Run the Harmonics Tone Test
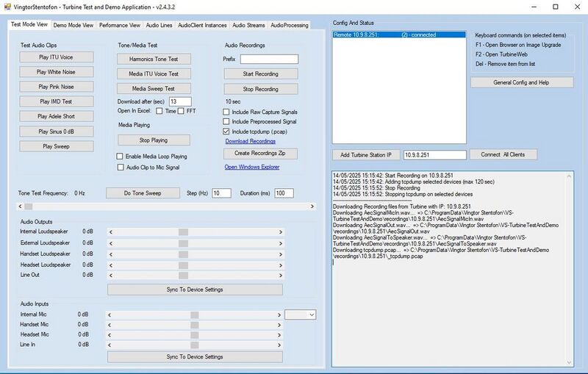Viewport: 588px width, 374px height. (x=154, y=59)
